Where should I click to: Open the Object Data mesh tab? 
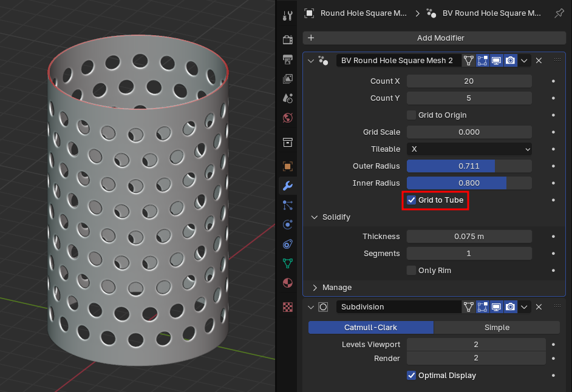(x=288, y=263)
